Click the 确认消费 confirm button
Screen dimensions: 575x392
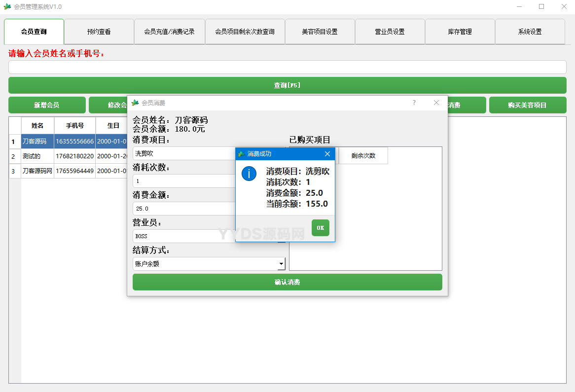[287, 282]
